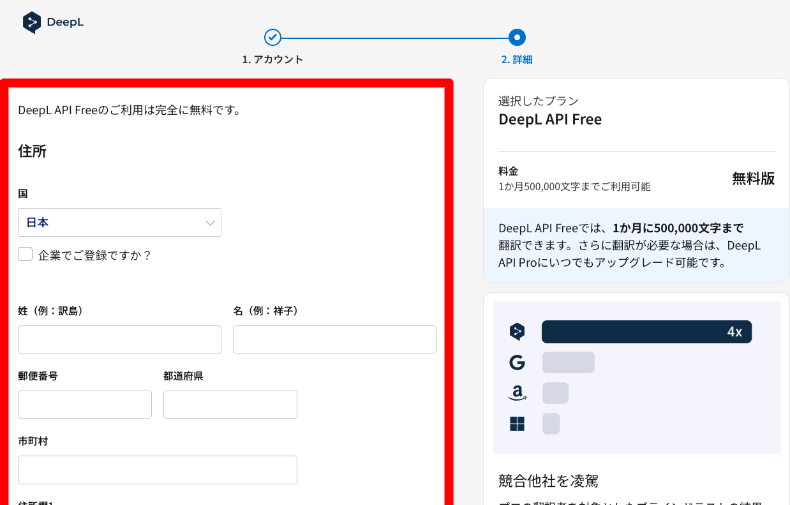
Task: Select the 2. 詳細 step label
Action: [517, 59]
